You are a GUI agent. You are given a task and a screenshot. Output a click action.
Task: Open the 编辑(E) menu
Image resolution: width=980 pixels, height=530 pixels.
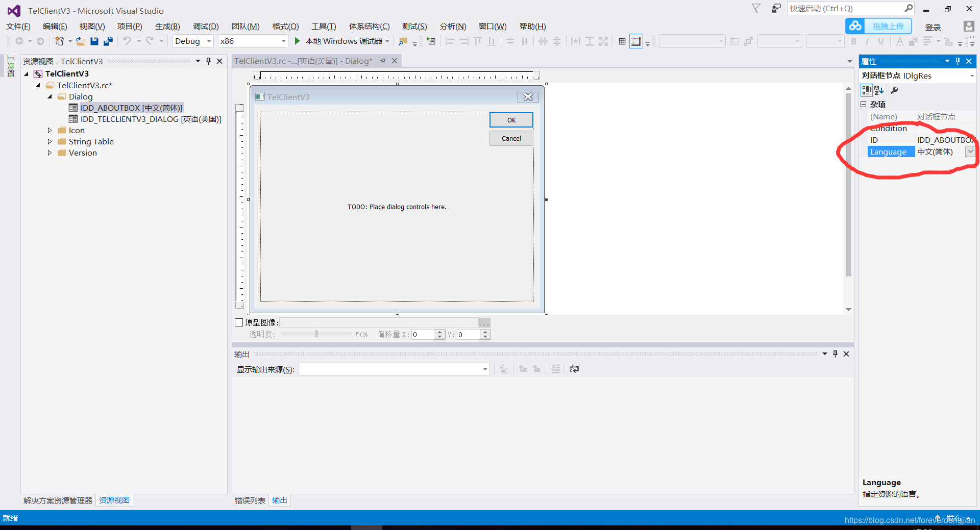point(55,26)
